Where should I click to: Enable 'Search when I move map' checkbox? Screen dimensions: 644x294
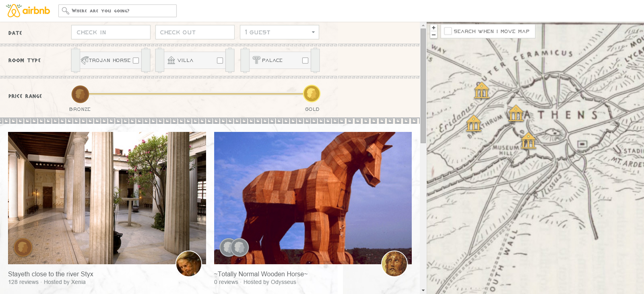[x=448, y=31]
